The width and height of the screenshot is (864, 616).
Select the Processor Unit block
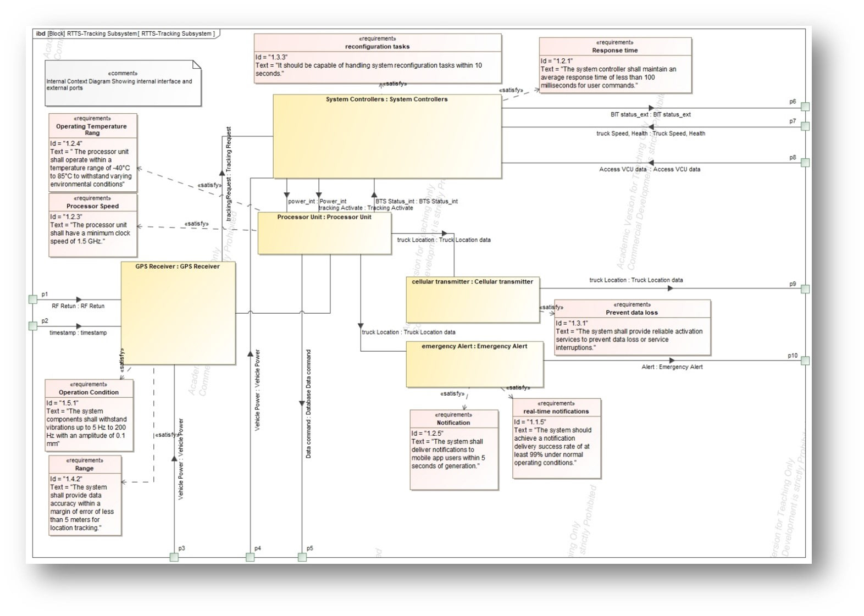click(324, 233)
